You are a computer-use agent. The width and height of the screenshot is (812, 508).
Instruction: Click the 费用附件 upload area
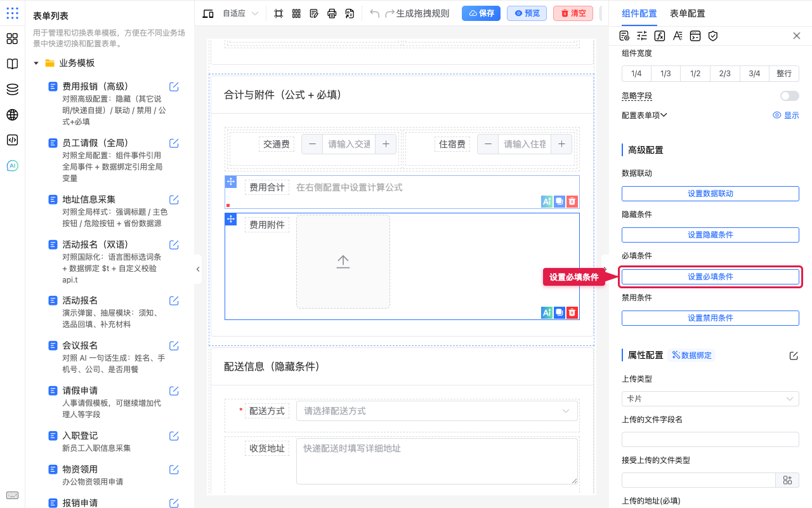[343, 262]
